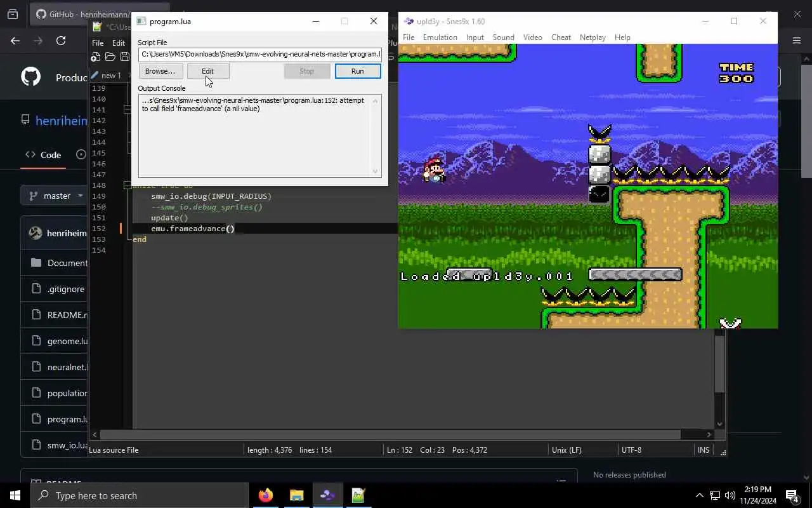Click 'Lua source File' in status bar
The height and width of the screenshot is (508, 812).
coord(114,450)
